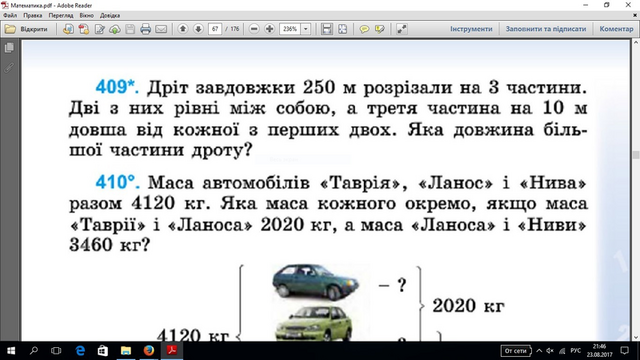This screenshot has height=360, width=640.
Task: Open the Файл menu
Action: click(x=10, y=16)
